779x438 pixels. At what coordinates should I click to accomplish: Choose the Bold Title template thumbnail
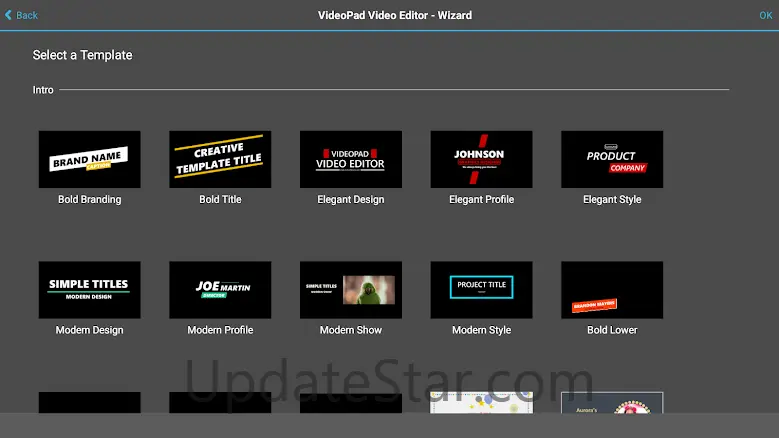coord(220,159)
